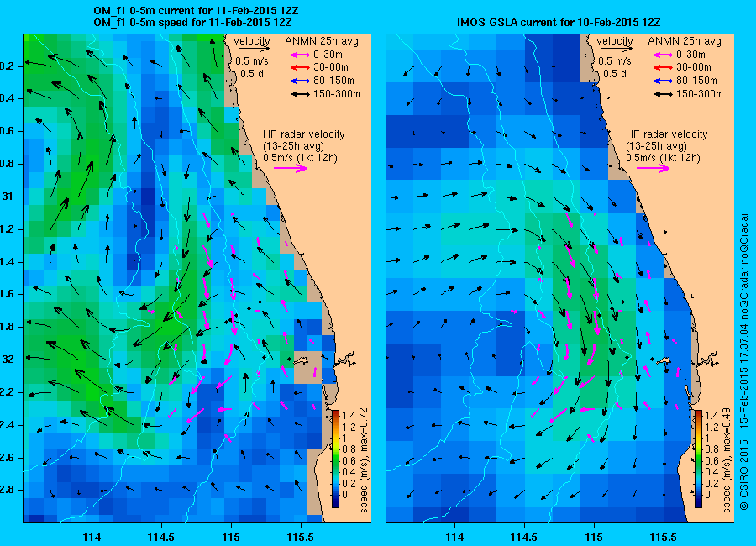Click the '115.5' longitude tick under right map
This screenshot has width=756, height=546.
click(x=664, y=537)
